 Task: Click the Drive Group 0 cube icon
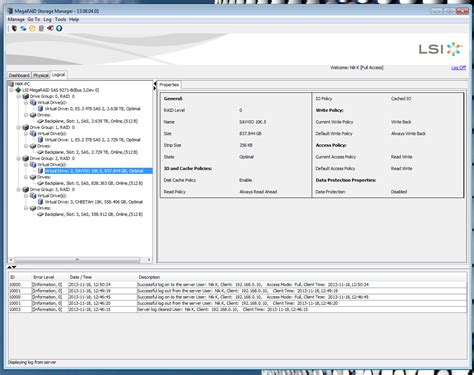point(25,96)
